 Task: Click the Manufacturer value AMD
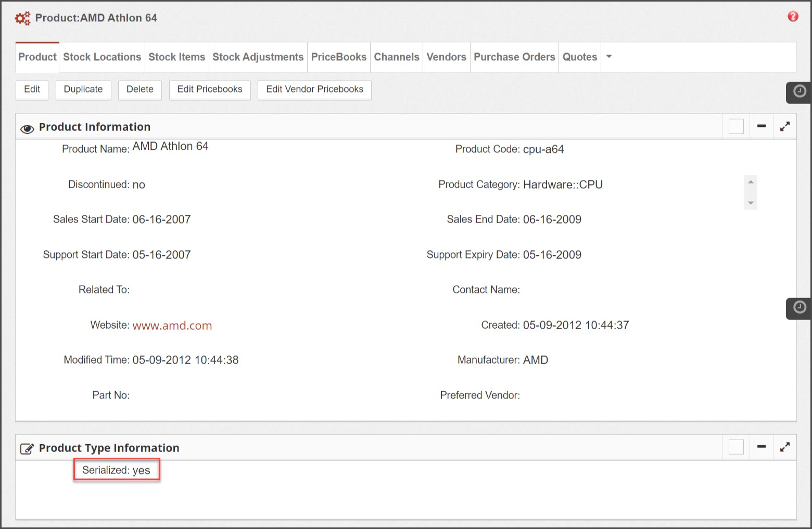tap(536, 360)
